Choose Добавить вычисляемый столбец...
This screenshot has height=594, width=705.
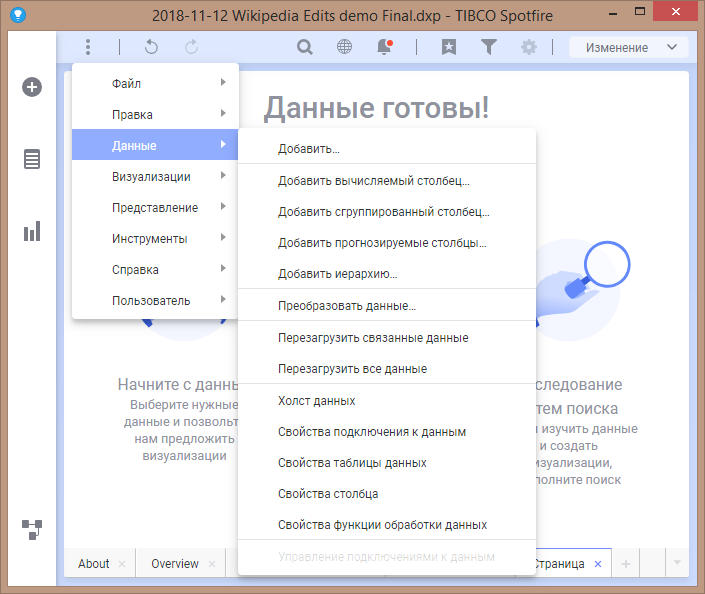pos(387,180)
